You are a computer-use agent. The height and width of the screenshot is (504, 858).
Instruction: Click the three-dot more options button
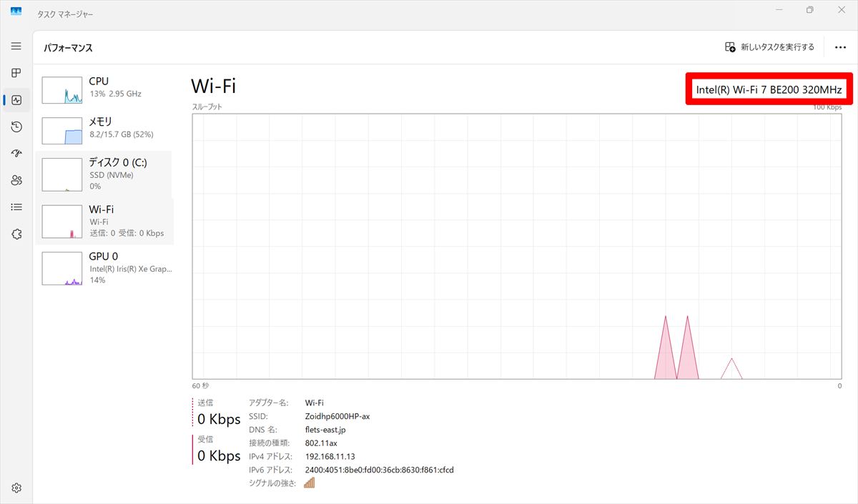[840, 47]
